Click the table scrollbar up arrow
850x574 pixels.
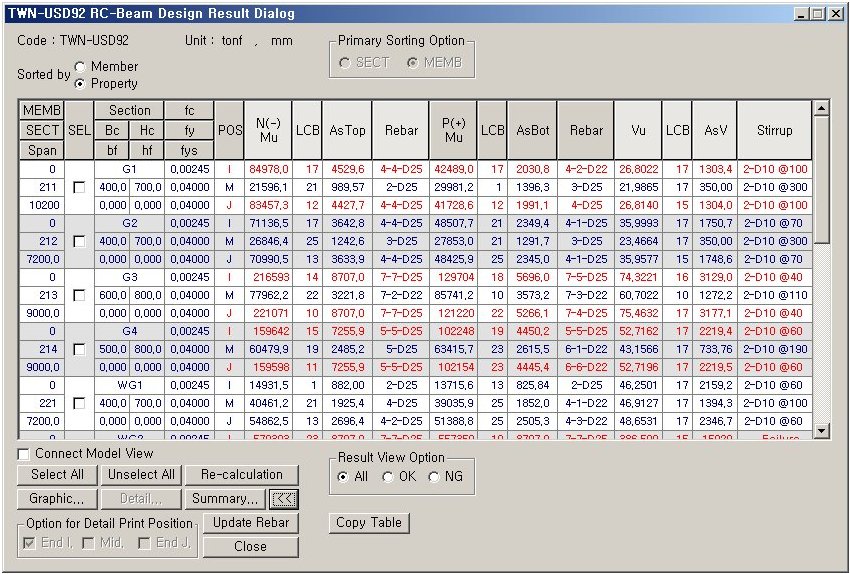tap(822, 108)
